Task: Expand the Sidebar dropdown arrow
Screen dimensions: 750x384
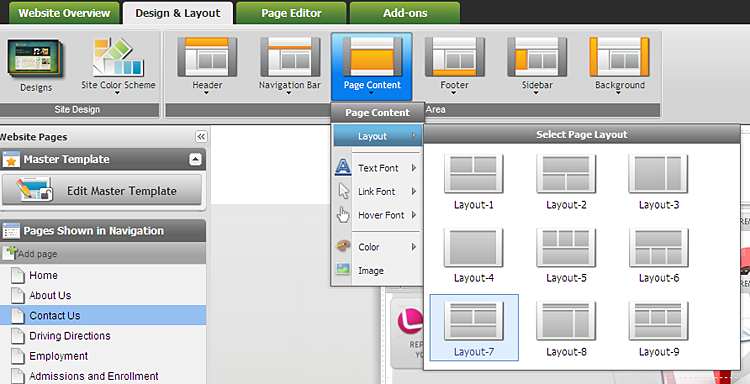Action: [x=536, y=93]
